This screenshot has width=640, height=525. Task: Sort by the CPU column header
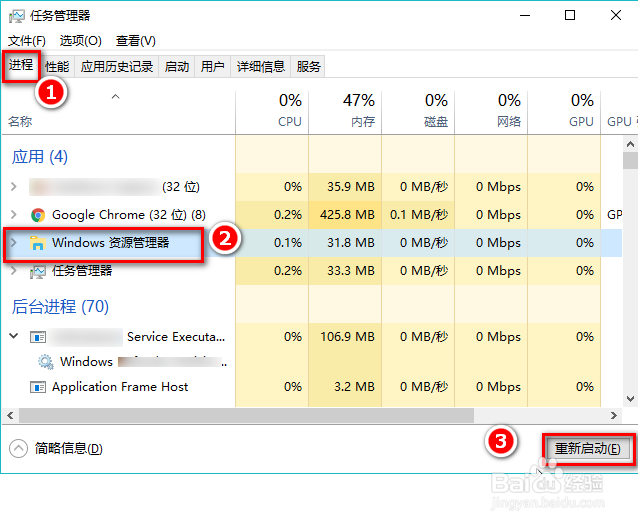pyautogui.click(x=272, y=112)
